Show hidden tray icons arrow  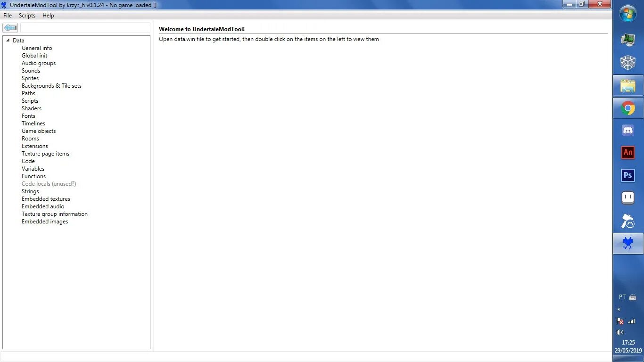(619, 310)
